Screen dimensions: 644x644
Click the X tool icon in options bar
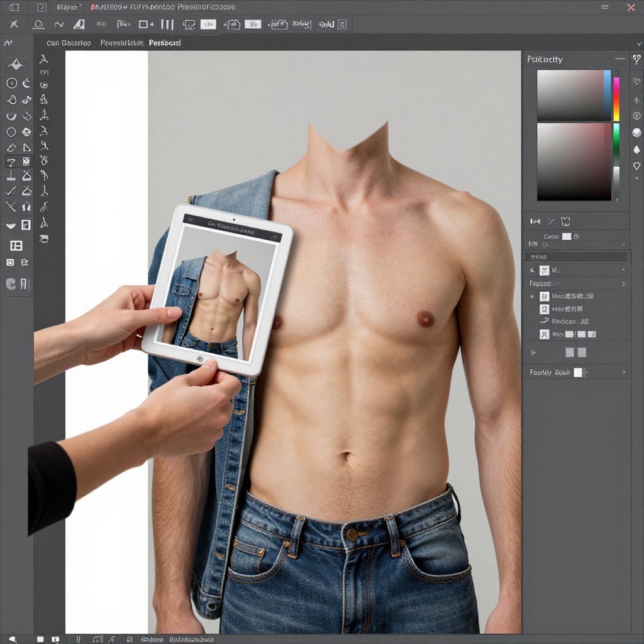pyautogui.click(x=14, y=25)
